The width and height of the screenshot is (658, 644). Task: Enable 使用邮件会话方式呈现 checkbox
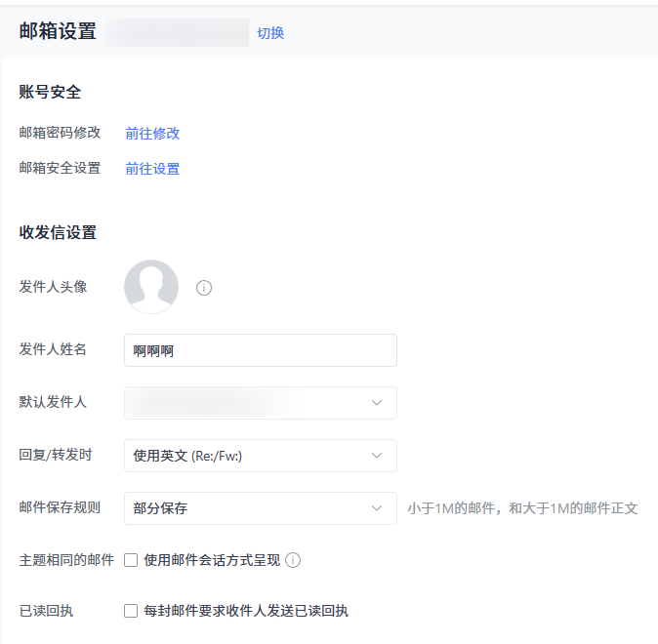tap(131, 560)
